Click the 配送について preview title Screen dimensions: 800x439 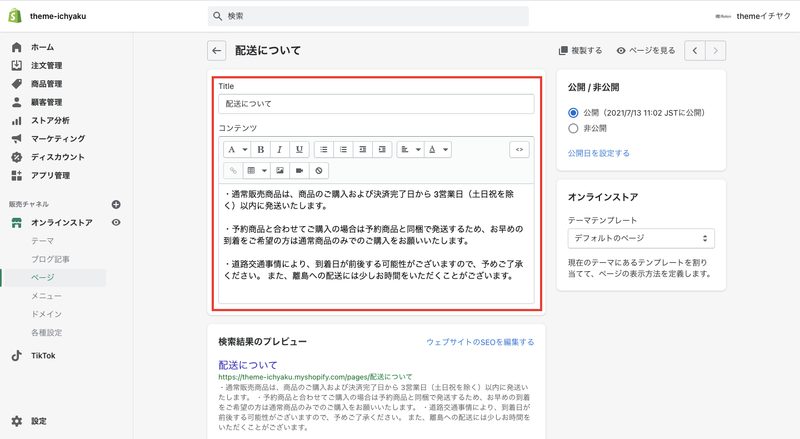(x=248, y=365)
